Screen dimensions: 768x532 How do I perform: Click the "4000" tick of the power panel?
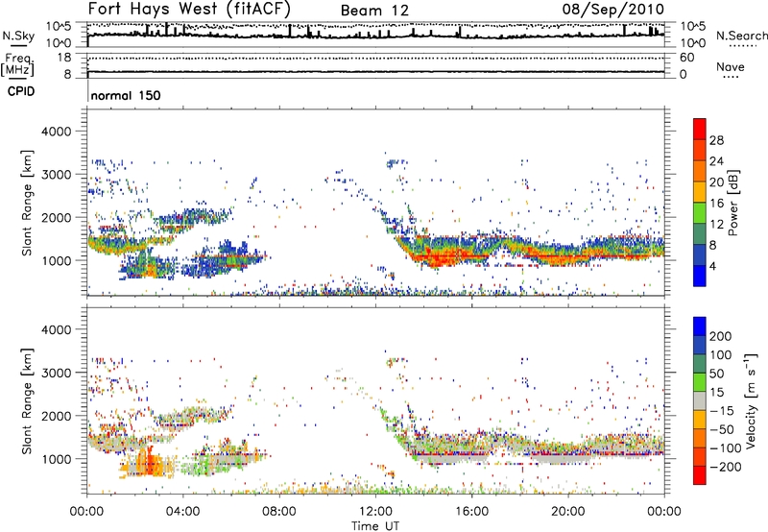click(57, 132)
